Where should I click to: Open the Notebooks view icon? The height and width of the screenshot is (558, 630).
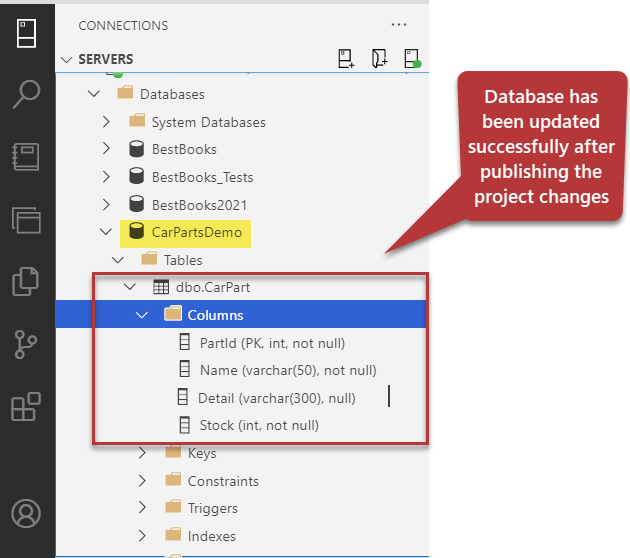27,158
